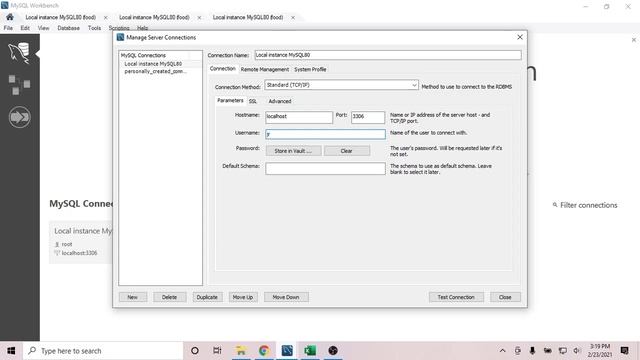Open File Explorer from taskbar

pos(241,351)
